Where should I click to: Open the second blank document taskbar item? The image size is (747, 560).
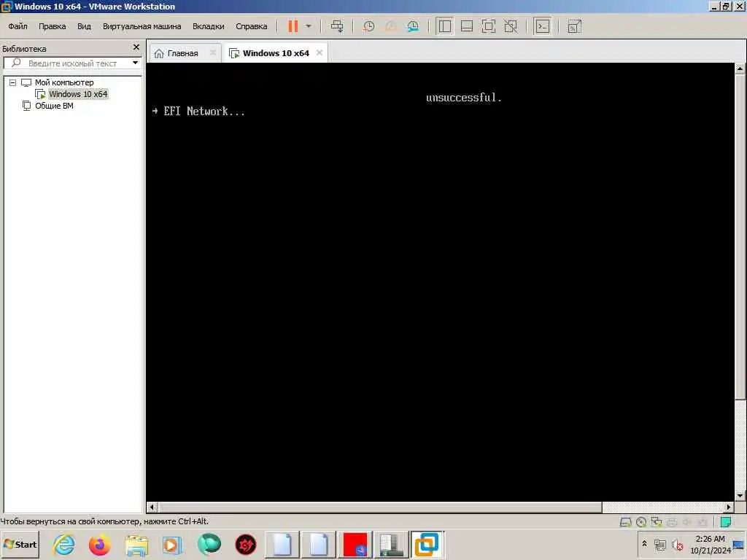(319, 544)
